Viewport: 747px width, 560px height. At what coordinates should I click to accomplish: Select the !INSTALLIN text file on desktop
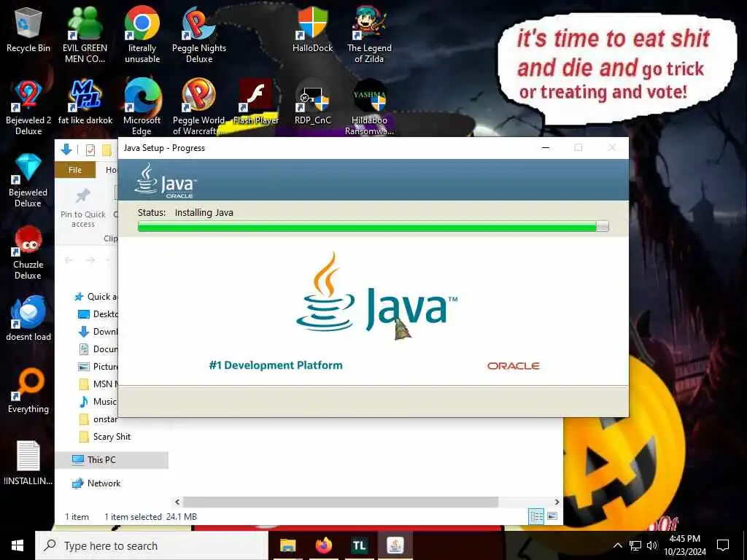[28, 463]
